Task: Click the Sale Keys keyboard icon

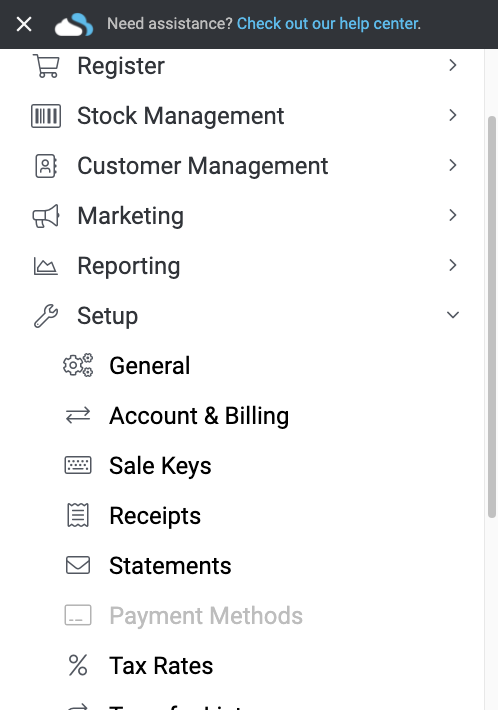Action: (78, 465)
